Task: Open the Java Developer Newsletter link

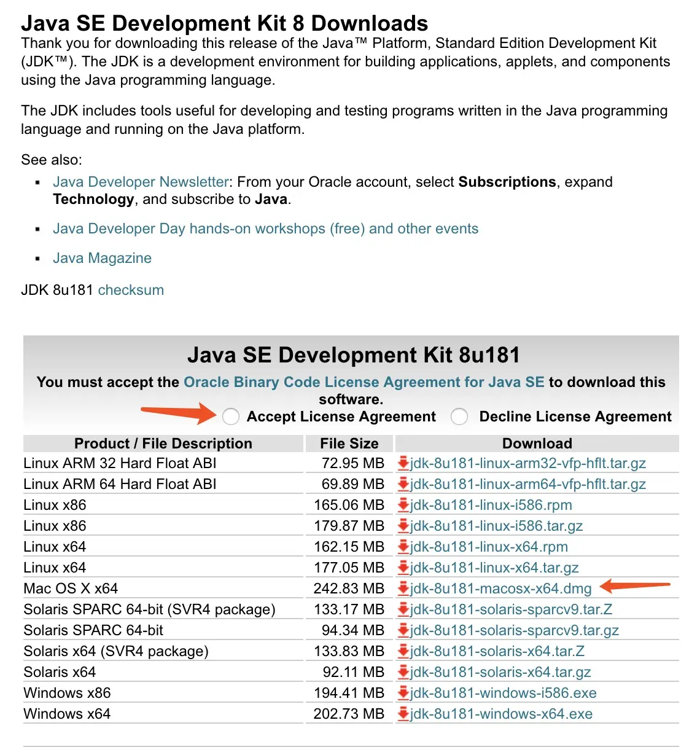Action: (141, 182)
